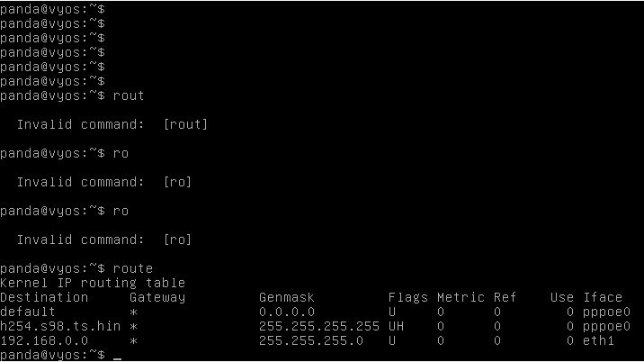
Task: Select the Destination column header
Action: [x=44, y=297]
